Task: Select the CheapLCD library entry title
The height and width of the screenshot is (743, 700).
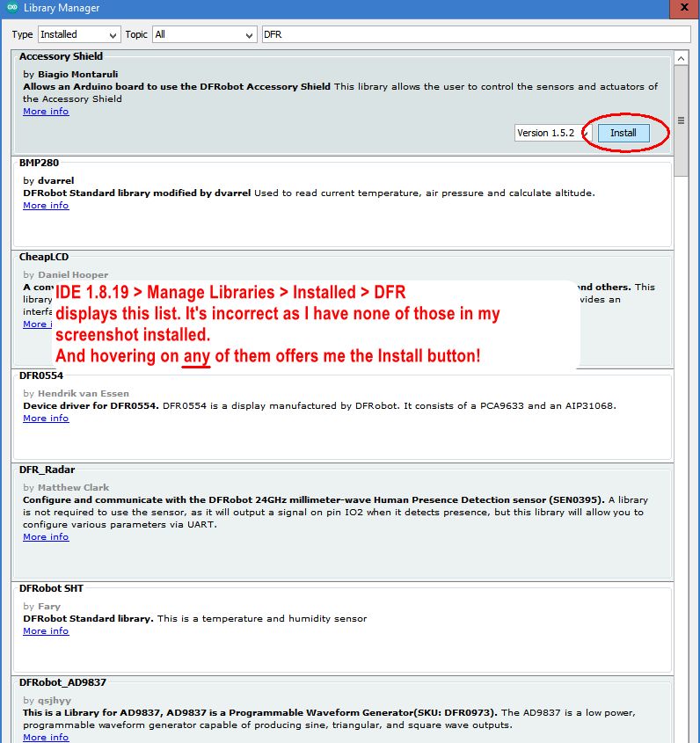Action: pyautogui.click(x=44, y=257)
